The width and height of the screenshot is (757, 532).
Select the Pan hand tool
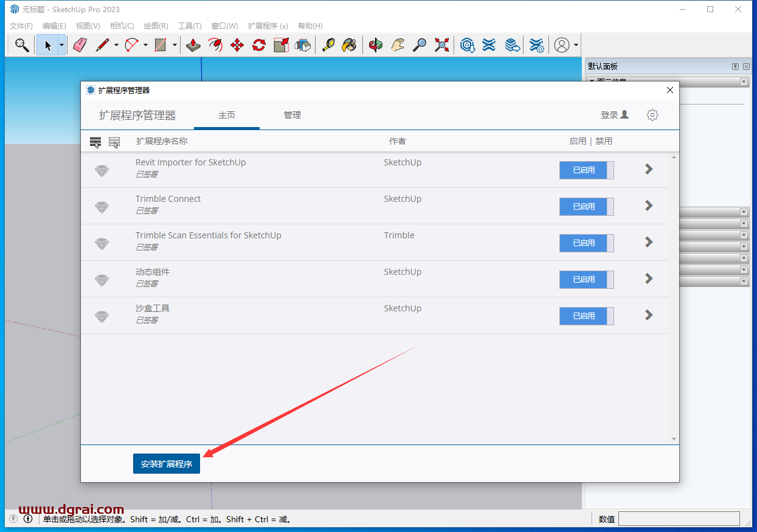coord(398,45)
